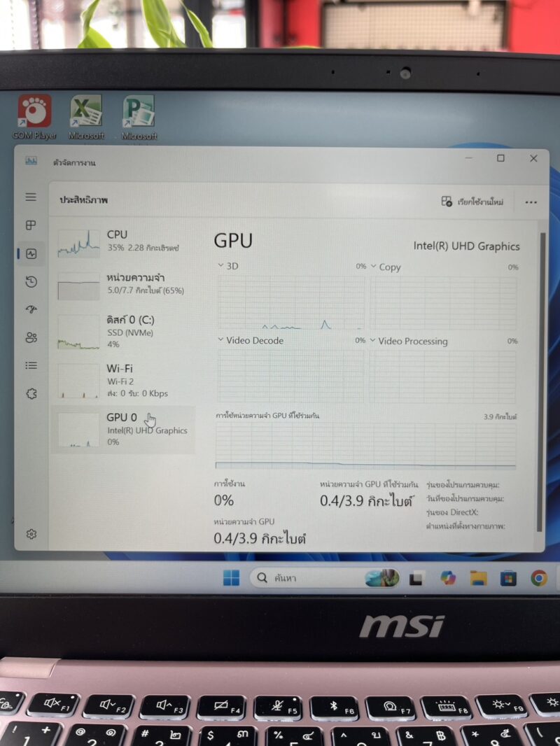Screen dimensions: 560x746
Task: Click the vertical scrollbar in the GPU panel
Action: [539, 378]
